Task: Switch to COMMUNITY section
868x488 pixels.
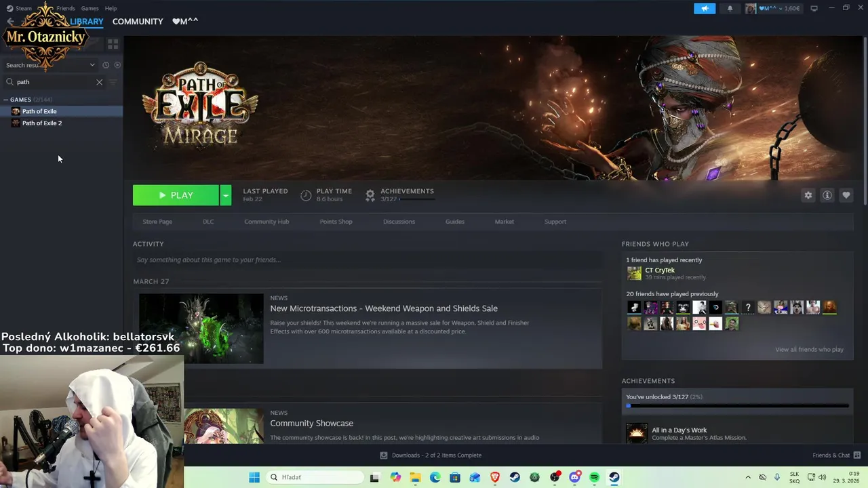Action: [138, 22]
